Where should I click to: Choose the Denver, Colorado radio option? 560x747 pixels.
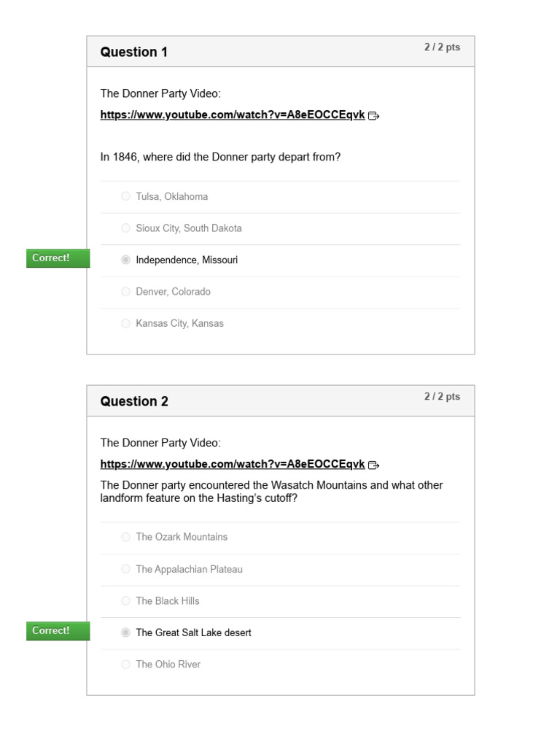click(126, 292)
